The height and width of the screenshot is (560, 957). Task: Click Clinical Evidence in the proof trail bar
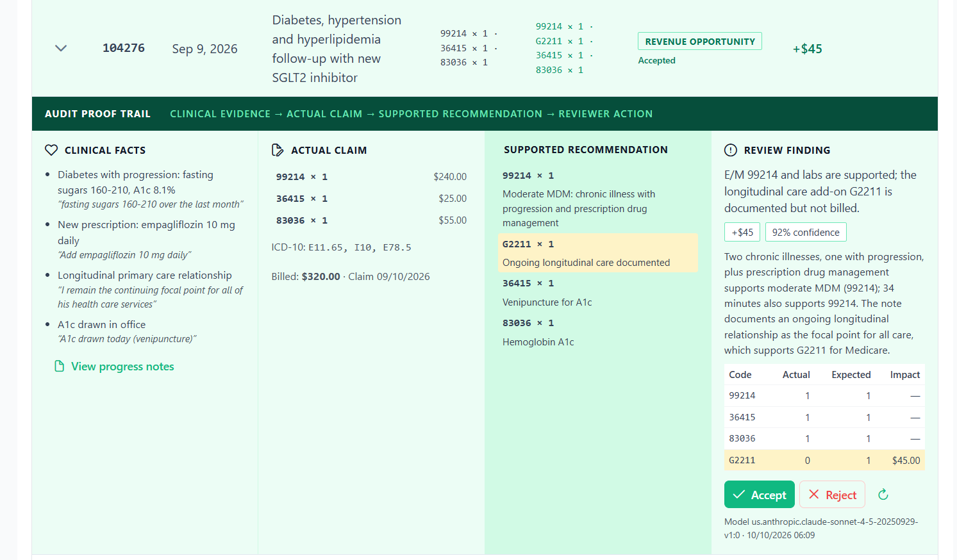pos(220,113)
